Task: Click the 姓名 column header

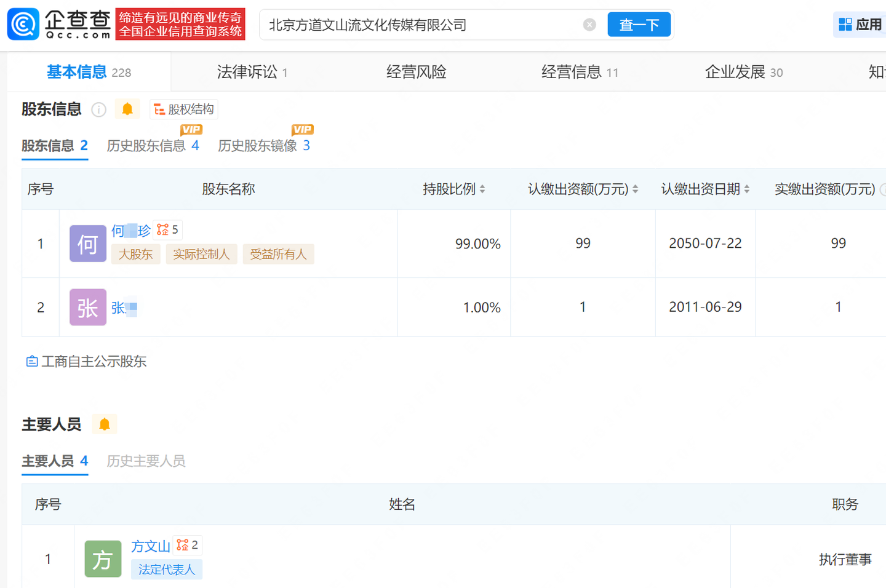Action: (402, 504)
